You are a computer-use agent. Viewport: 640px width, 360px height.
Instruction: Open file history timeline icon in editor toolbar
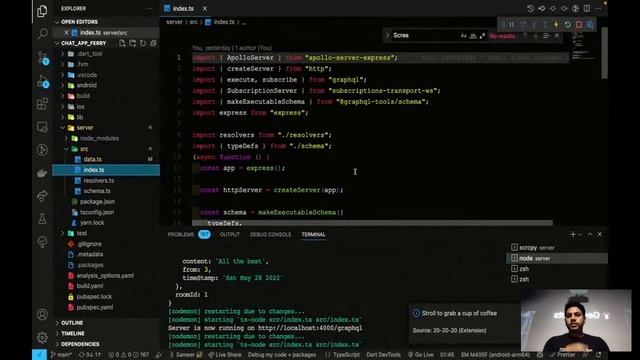click(530, 9)
